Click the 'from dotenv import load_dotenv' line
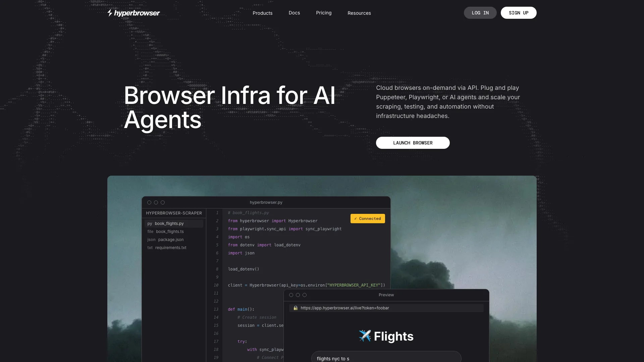This screenshot has width=644, height=362. coord(264,245)
